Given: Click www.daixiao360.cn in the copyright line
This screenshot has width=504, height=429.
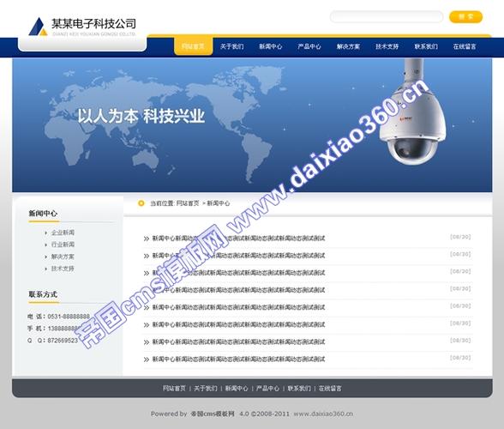Looking at the screenshot, I should point(323,414).
